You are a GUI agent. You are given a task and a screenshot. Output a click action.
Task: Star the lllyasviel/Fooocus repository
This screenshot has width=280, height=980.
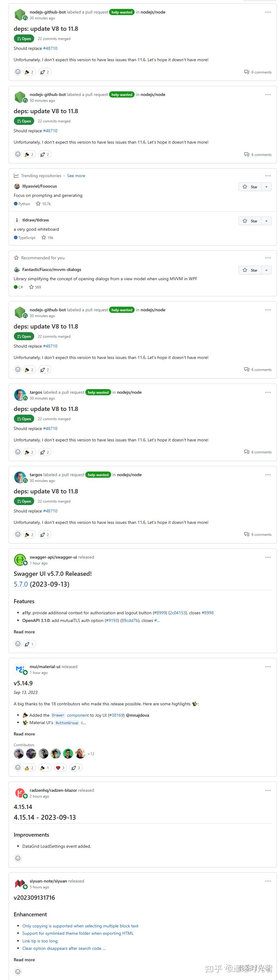[x=251, y=187]
